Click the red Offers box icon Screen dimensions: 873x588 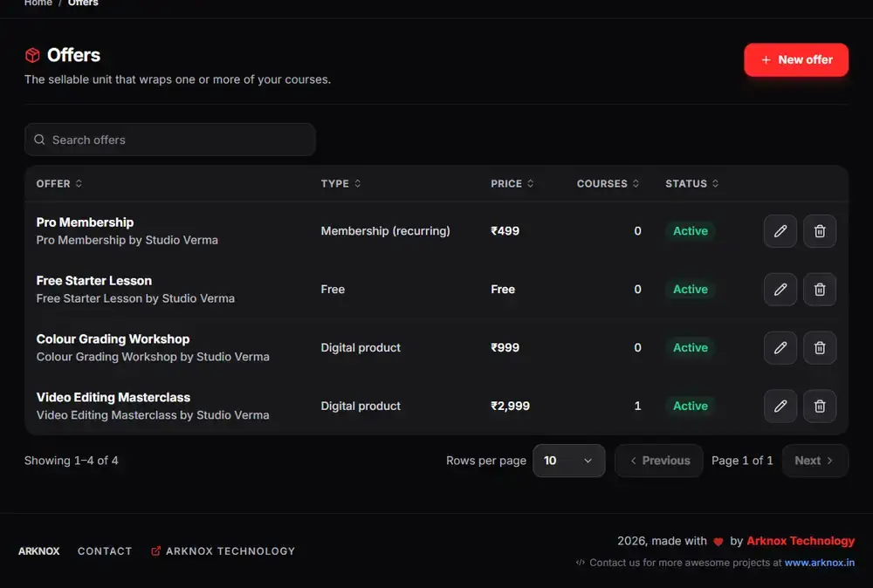pos(32,55)
